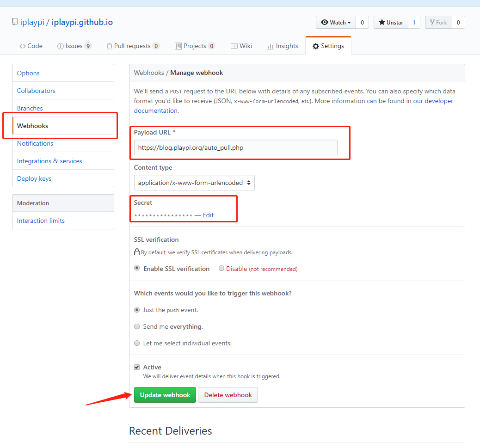Image resolution: width=480 pixels, height=448 pixels.
Task: Click the Delete webhook button
Action: pyautogui.click(x=228, y=395)
